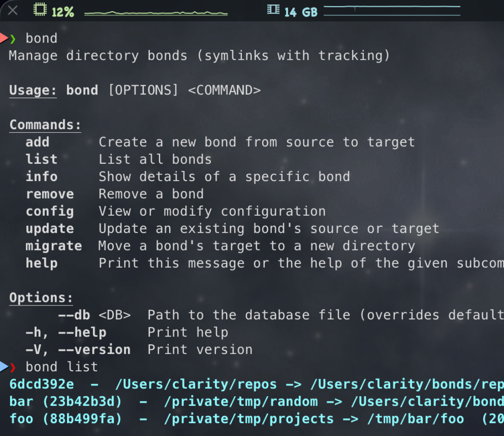Viewport: 504px width, 436px height.
Task: Click the CPU usage sparkline graph
Action: tap(156, 13)
